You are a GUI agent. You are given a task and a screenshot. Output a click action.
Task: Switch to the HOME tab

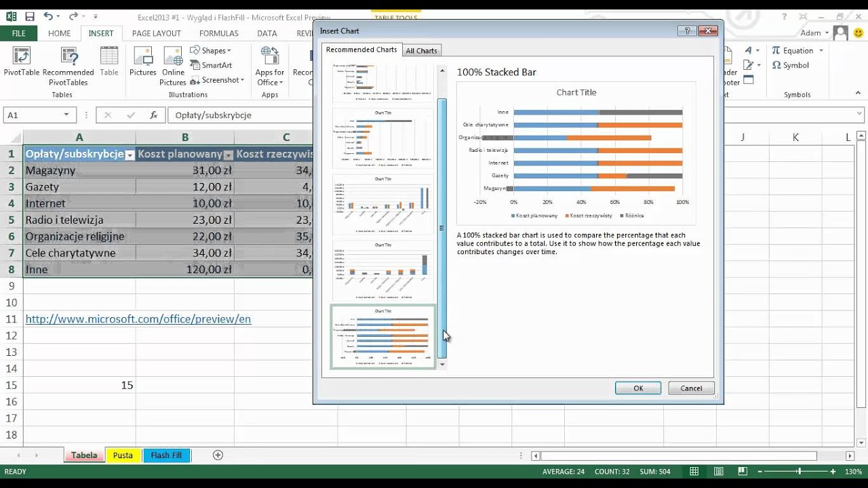click(x=59, y=33)
